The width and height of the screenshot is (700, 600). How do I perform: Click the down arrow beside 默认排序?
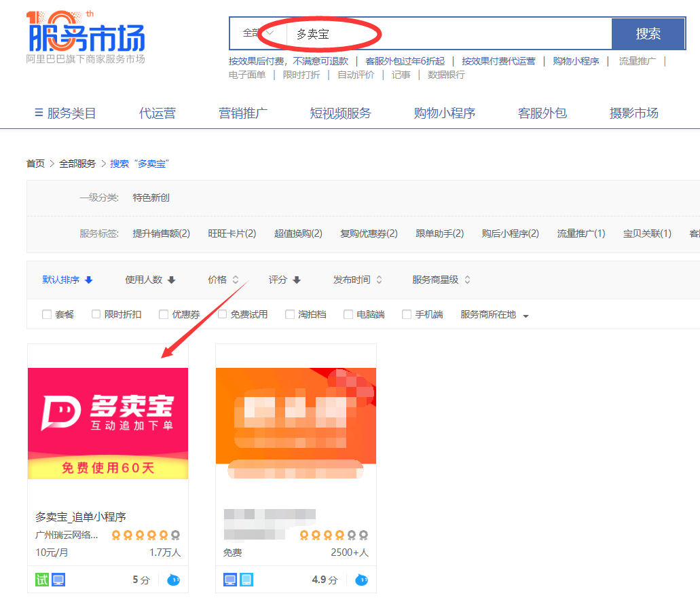click(x=89, y=280)
